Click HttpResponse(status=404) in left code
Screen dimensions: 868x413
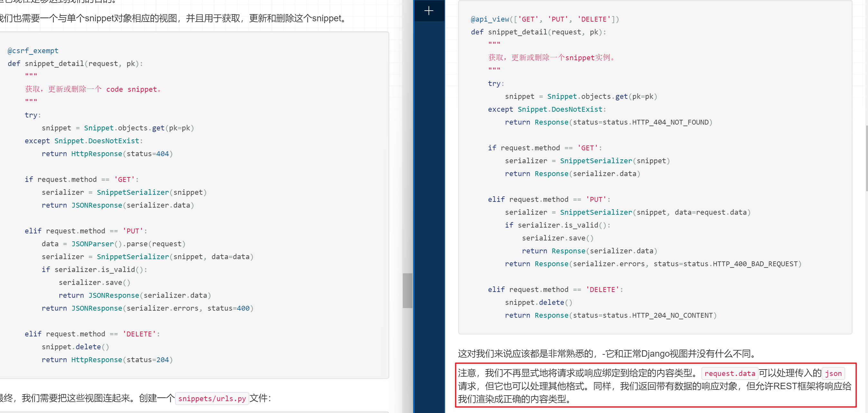(122, 154)
